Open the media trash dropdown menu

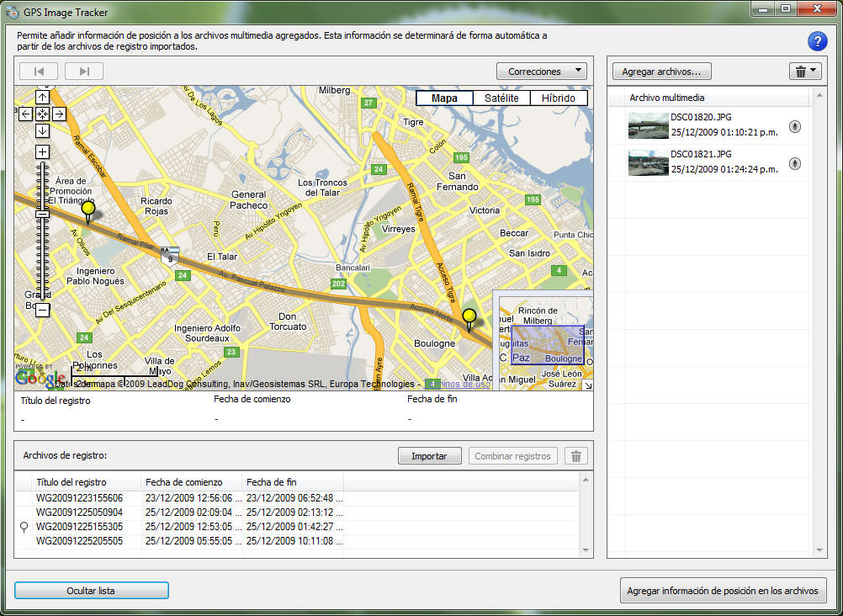point(805,71)
